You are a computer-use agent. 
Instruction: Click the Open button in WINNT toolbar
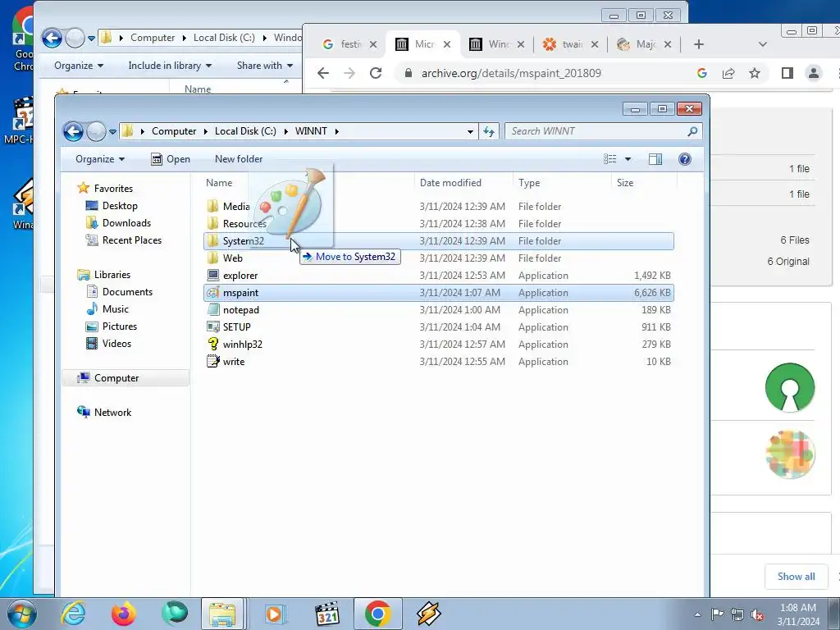point(171,159)
